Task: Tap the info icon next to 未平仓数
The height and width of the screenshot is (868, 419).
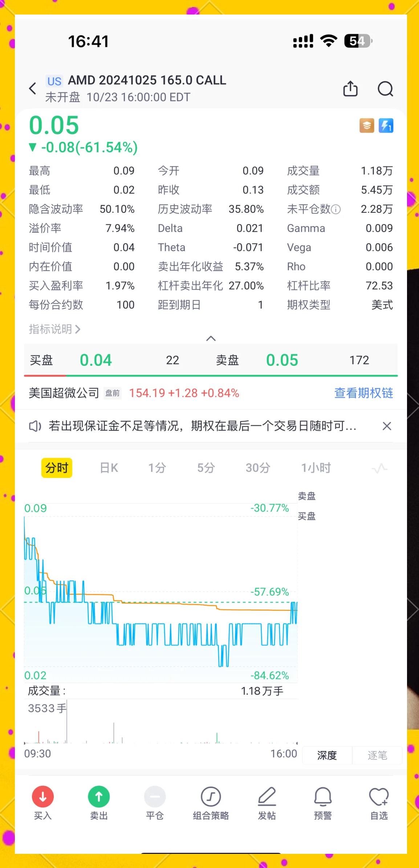Action: 336,209
